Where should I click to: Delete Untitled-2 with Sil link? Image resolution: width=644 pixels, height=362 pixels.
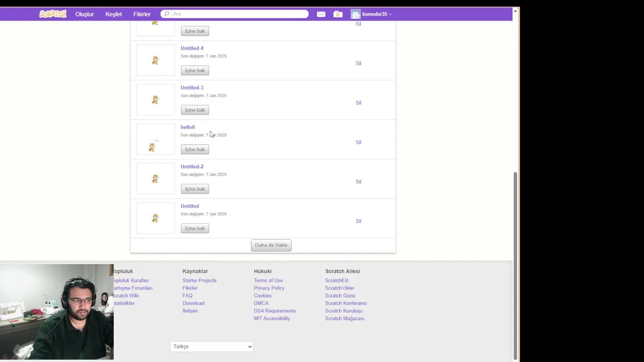coord(358,182)
